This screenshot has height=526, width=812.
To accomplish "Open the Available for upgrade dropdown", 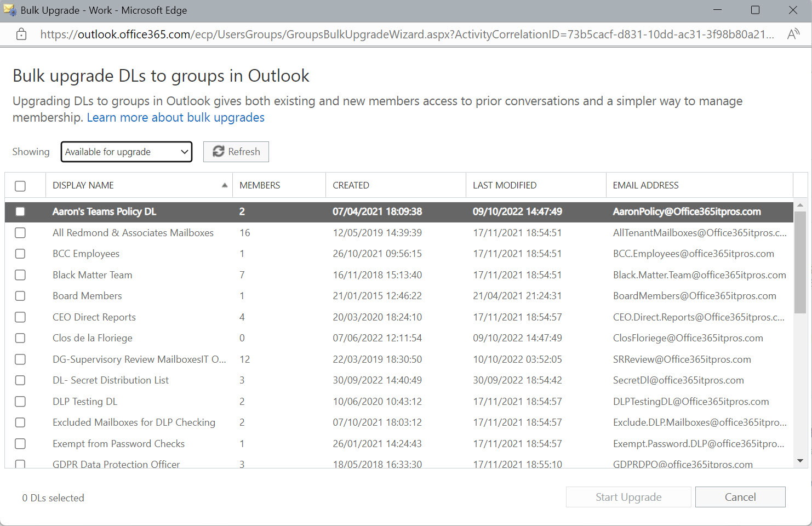I will [127, 152].
